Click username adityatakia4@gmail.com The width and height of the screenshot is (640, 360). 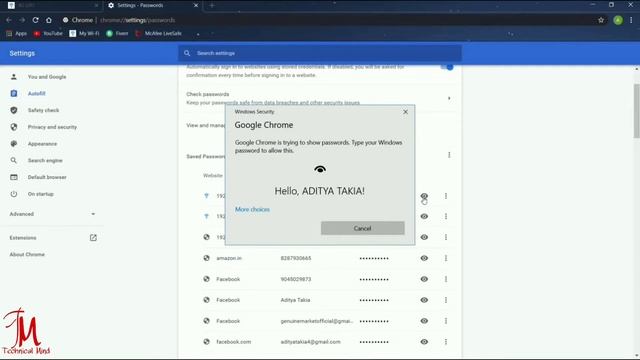[310, 342]
